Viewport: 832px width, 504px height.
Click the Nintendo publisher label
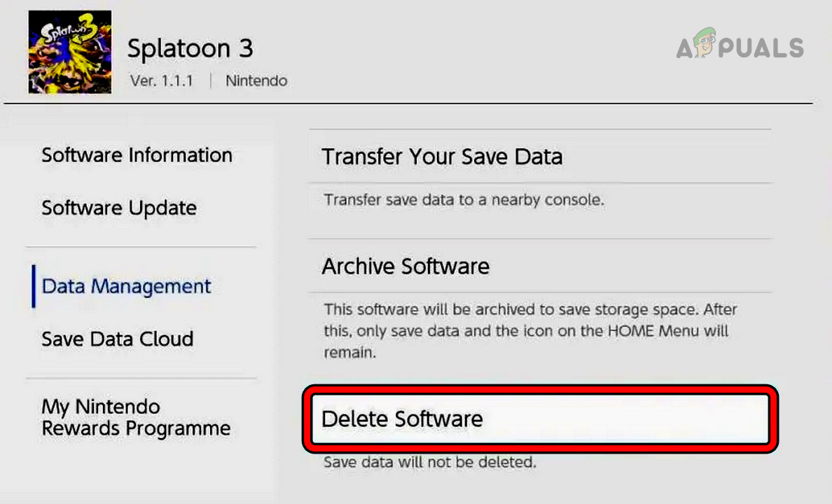pyautogui.click(x=256, y=80)
